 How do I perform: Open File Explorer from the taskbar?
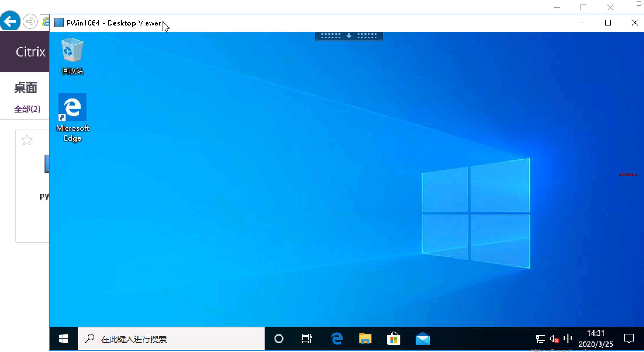point(365,339)
